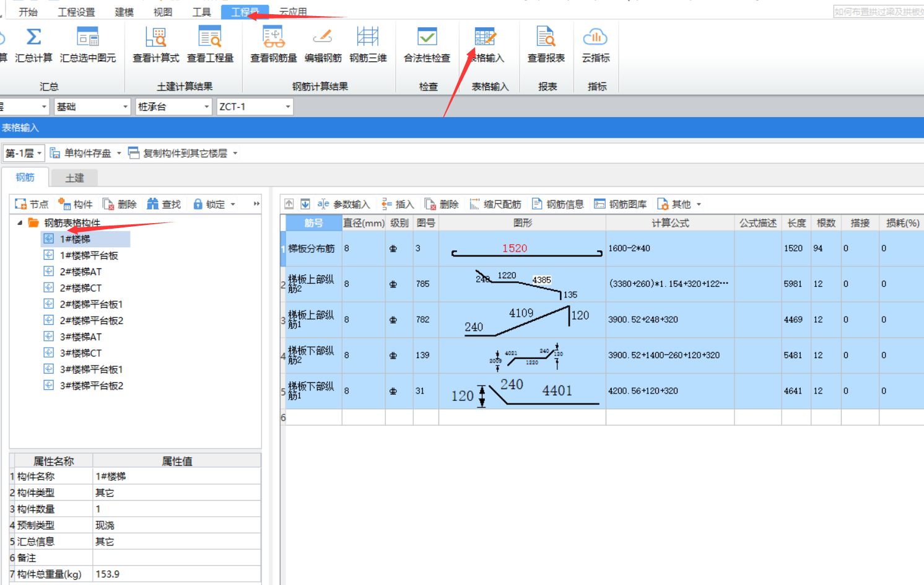Image resolution: width=924 pixels, height=585 pixels.
Task: Click 删除 in the rebar table toolbar
Action: 442,204
